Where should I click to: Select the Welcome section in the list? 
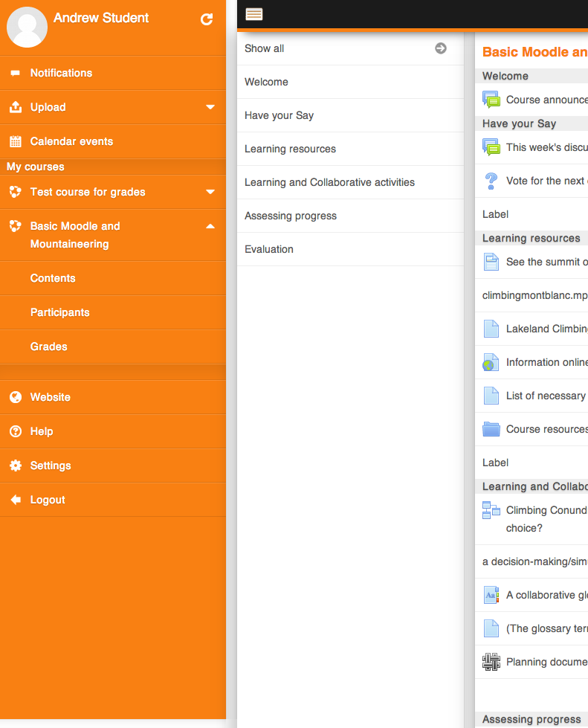tap(350, 82)
